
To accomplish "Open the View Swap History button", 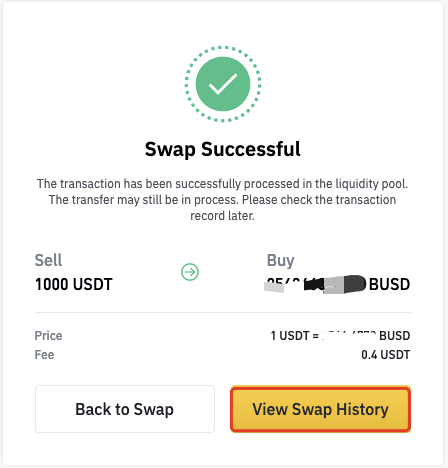I will [320, 409].
